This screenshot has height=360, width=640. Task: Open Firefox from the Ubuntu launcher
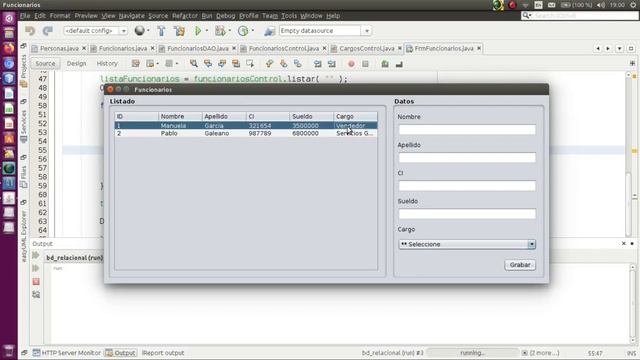pos(9,48)
